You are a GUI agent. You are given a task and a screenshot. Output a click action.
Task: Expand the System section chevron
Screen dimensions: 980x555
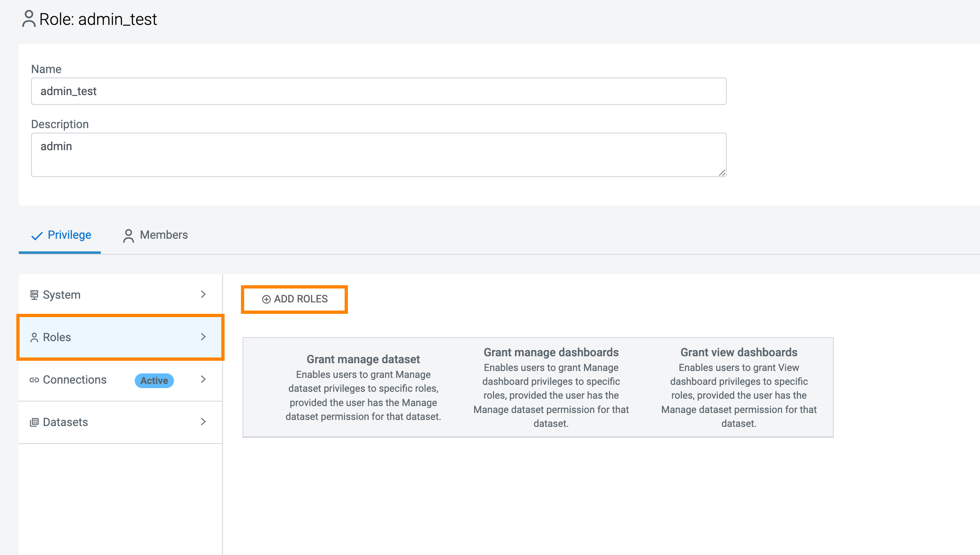203,295
